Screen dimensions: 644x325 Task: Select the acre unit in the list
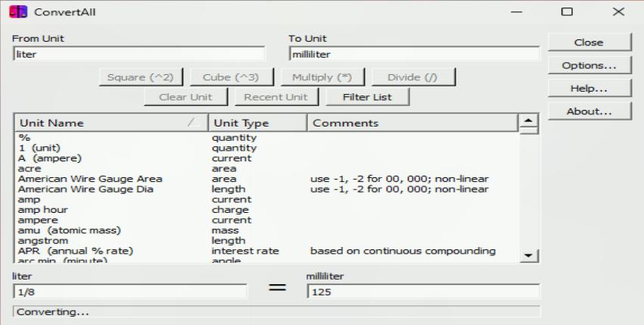point(31,168)
